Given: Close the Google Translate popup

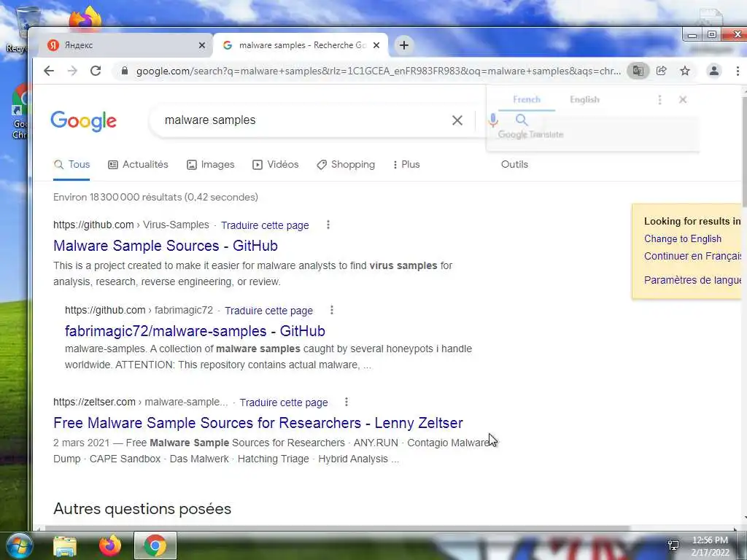Looking at the screenshot, I should pos(683,99).
